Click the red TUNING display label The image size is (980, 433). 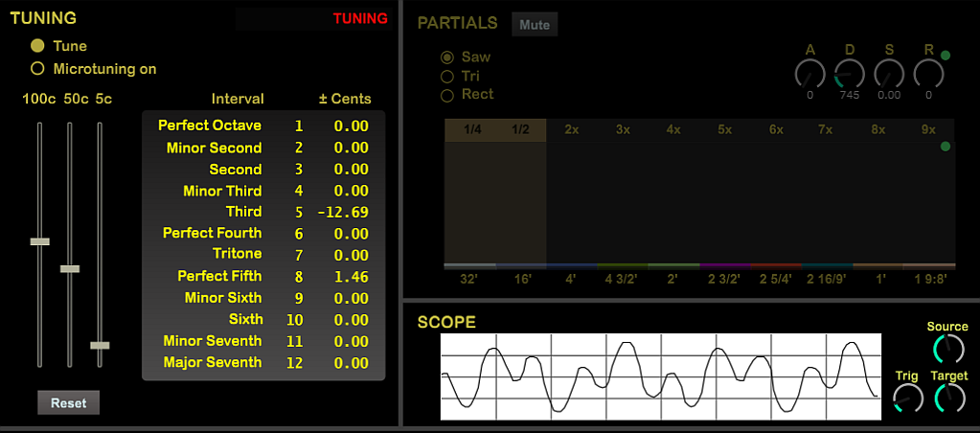[x=360, y=18]
